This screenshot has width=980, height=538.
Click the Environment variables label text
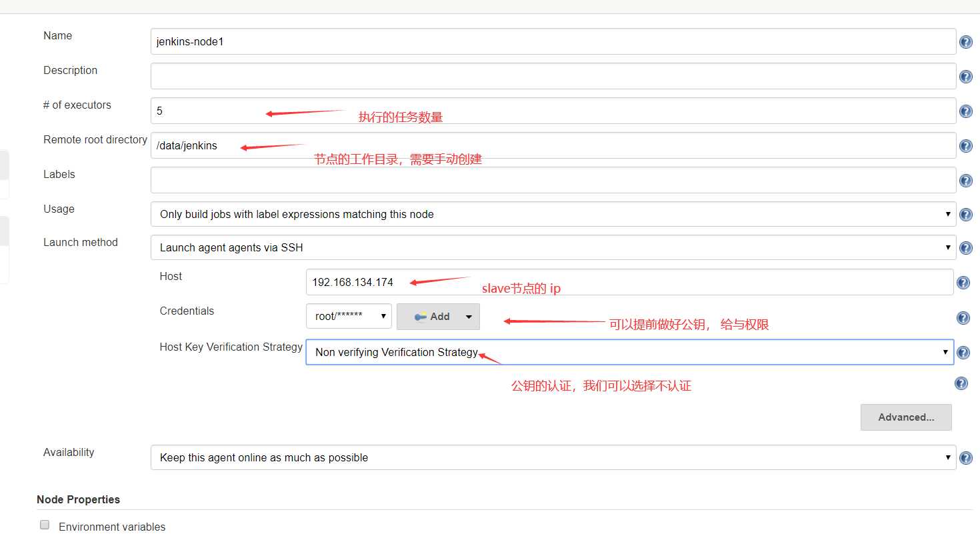tap(112, 527)
